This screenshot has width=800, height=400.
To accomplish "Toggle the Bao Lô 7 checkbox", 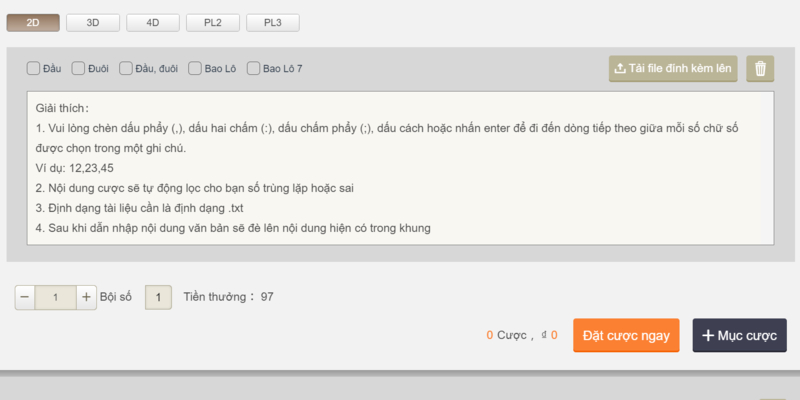I will 254,69.
